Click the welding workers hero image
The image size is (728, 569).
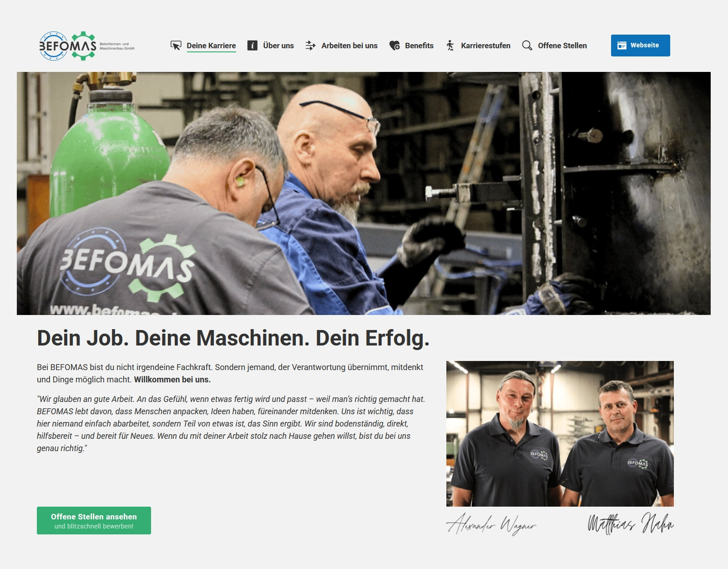coord(364,193)
